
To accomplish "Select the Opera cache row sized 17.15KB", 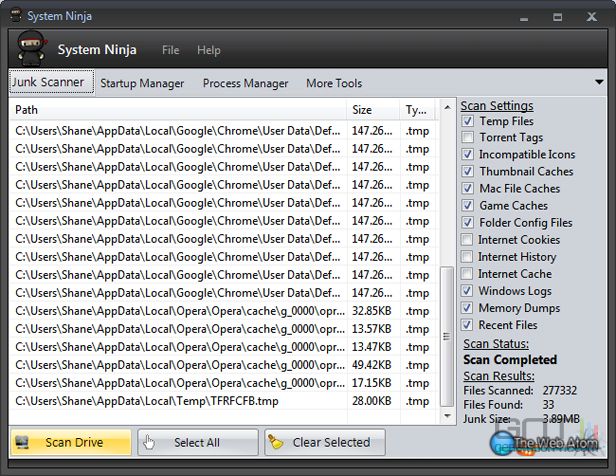I will coord(223,383).
